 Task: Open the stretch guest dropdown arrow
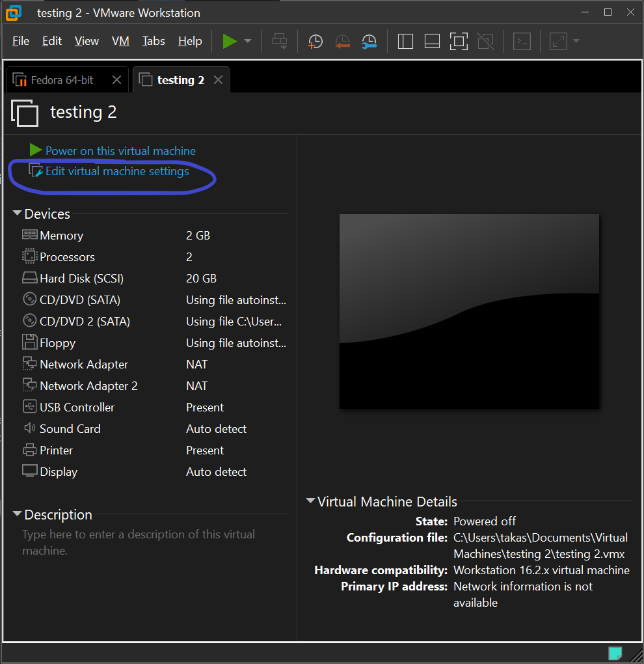point(576,41)
